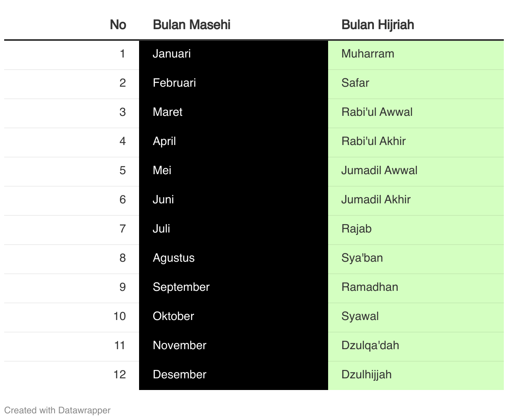508x420 pixels.
Task: Select the Januari cell
Action: tap(172, 54)
